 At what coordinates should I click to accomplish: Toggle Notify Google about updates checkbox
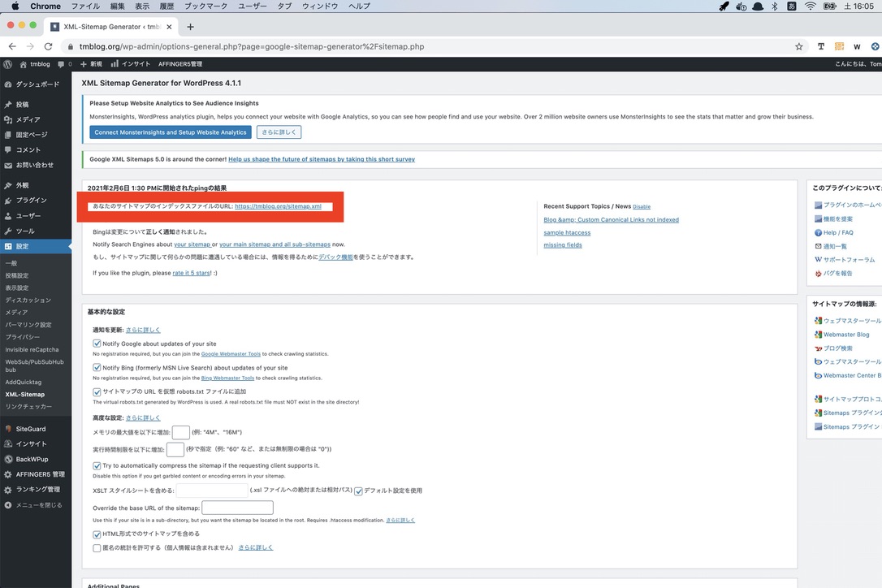coord(97,344)
